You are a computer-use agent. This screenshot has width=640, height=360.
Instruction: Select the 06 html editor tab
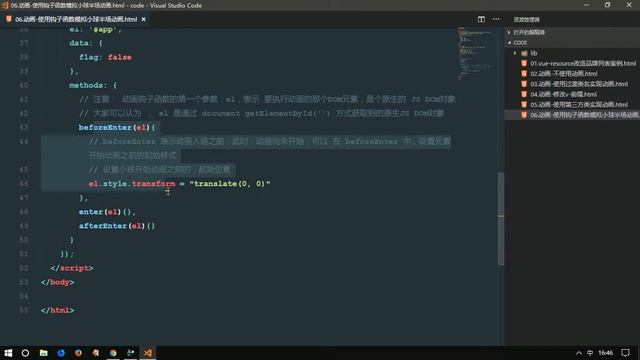(x=76, y=19)
